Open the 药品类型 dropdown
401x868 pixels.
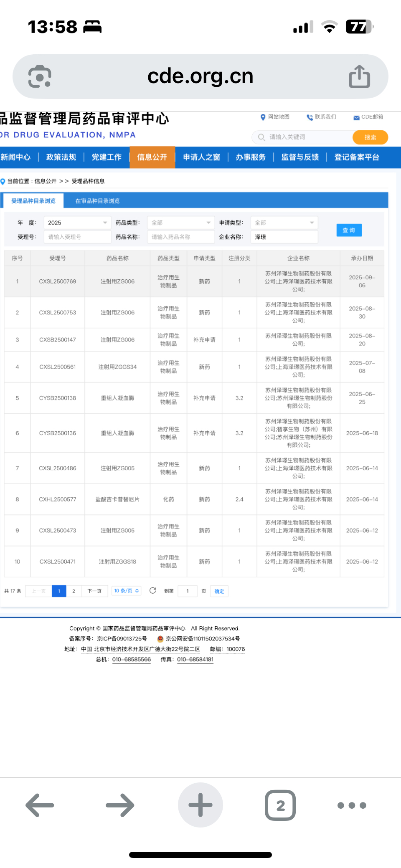point(181,223)
